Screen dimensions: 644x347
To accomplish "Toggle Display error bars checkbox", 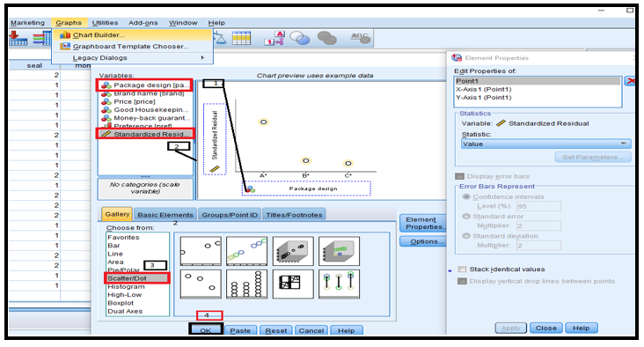I will (x=459, y=176).
